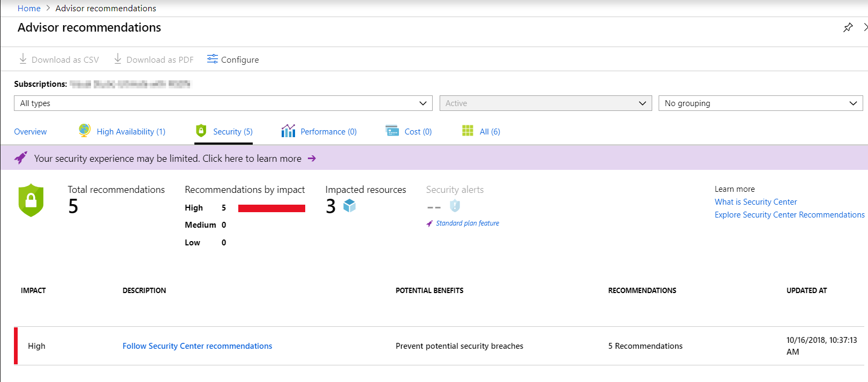Sort by UPDATED AT column header

(x=806, y=290)
